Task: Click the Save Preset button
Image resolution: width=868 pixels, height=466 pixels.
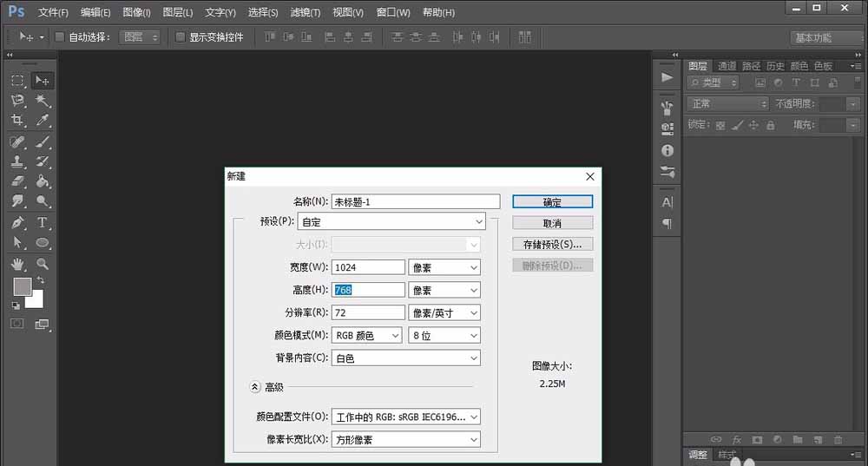Action: pos(552,244)
